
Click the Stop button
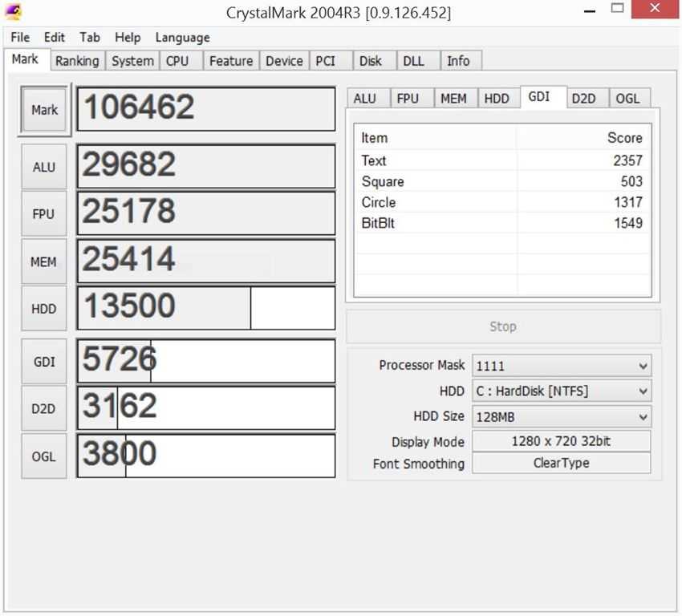click(503, 326)
